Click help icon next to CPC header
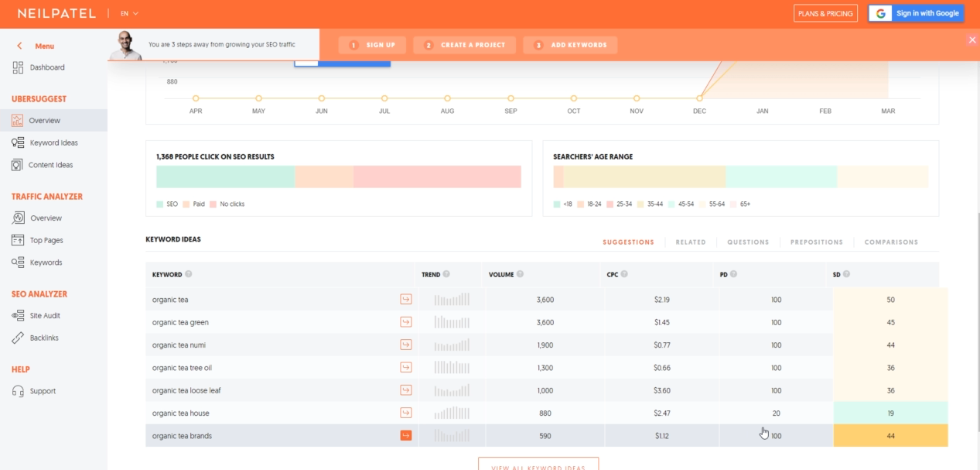980x470 pixels. pos(624,274)
